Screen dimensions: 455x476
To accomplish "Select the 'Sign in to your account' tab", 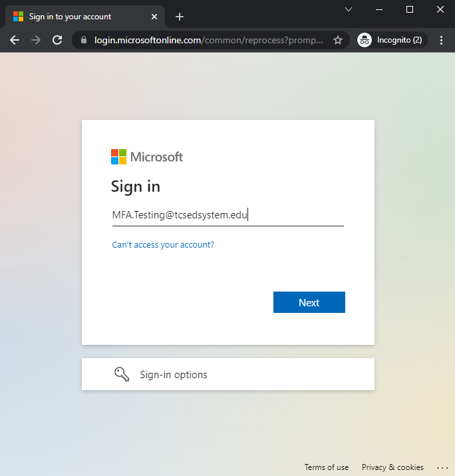I will point(85,17).
